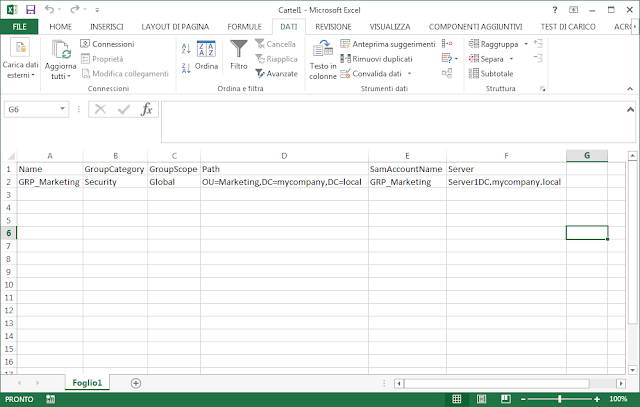This screenshot has width=640, height=407.
Task: Click vertical scrollbar down arrow
Action: (x=632, y=370)
